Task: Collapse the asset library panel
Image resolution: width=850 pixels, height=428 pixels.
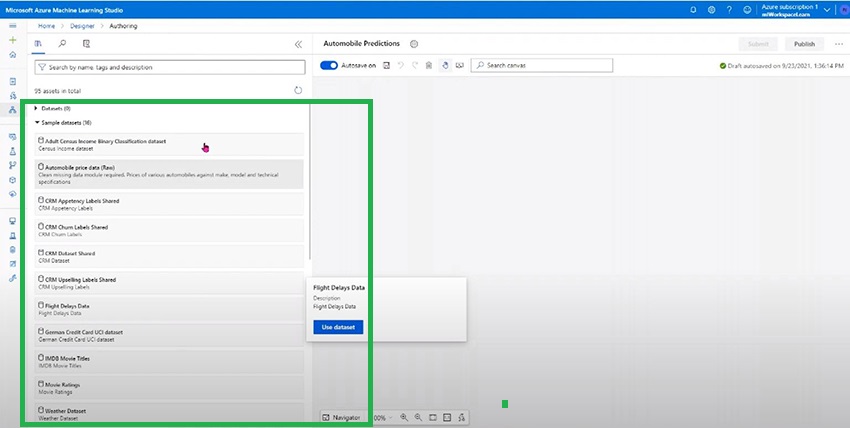Action: (298, 44)
